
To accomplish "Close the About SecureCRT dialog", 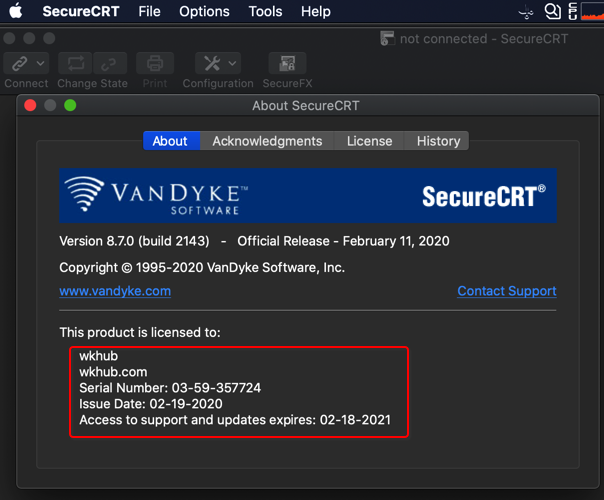I will (30, 106).
